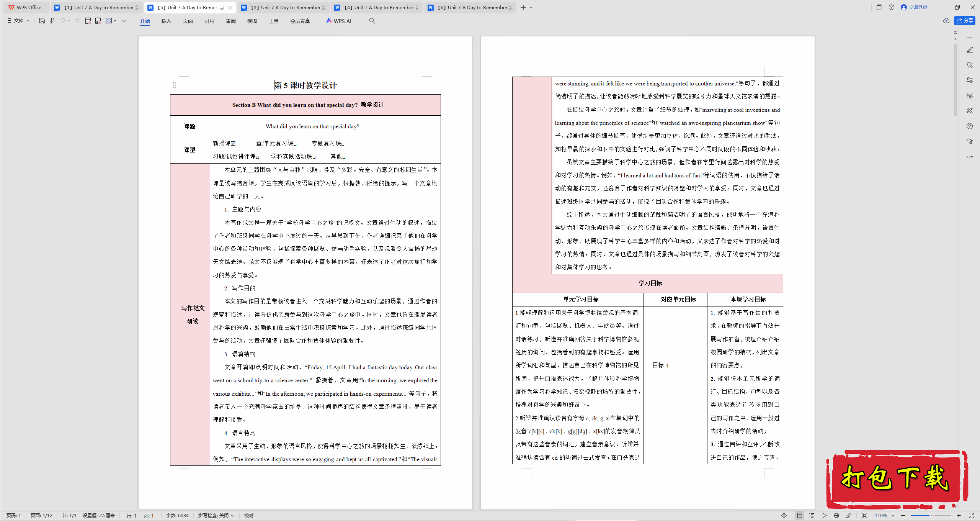Switch to the 【1】 Unit 7 document tab
This screenshot has height=521, width=980.
click(96, 7)
